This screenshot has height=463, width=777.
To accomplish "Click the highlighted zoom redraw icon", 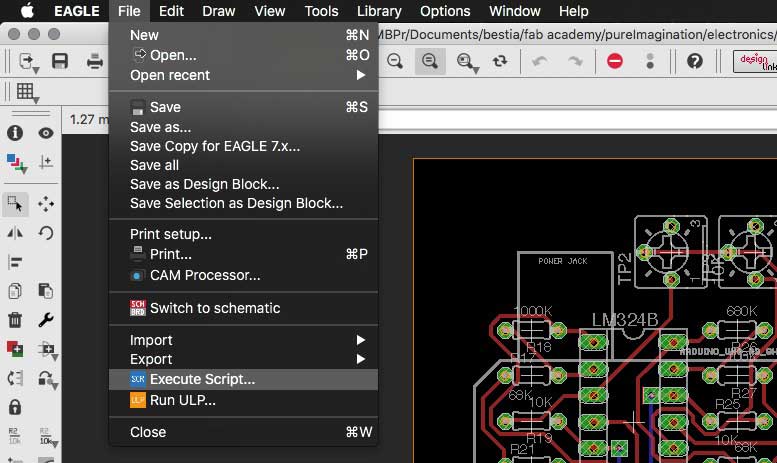I will pos(430,61).
